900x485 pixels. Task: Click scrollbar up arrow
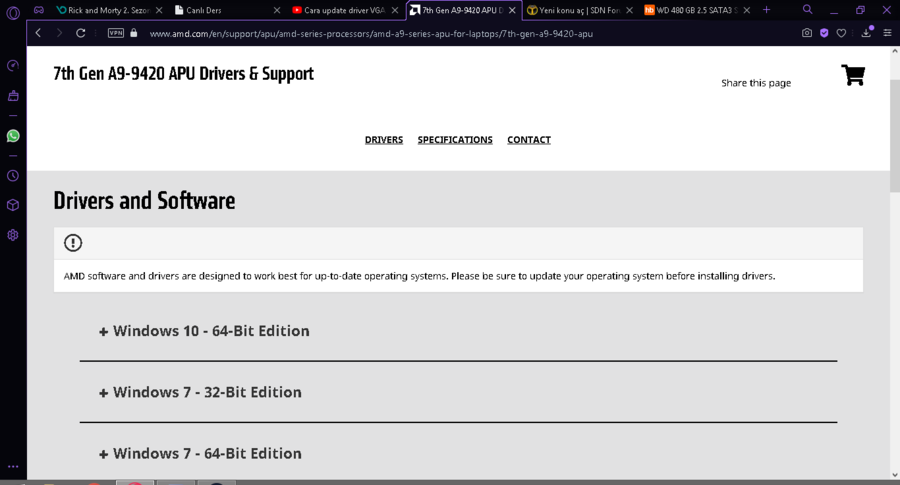pyautogui.click(x=894, y=51)
